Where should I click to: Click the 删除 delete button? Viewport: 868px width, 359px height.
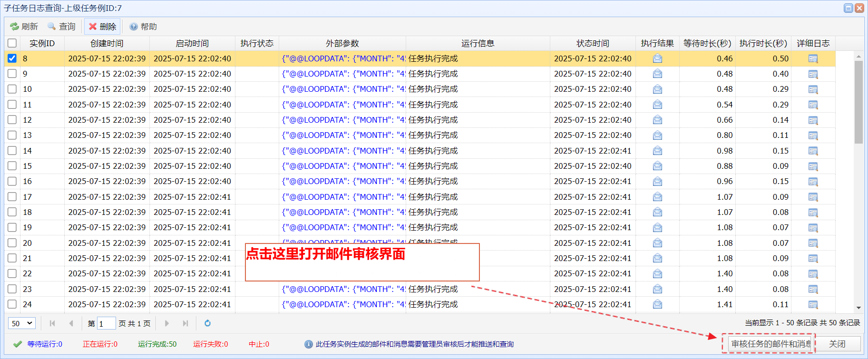(102, 27)
